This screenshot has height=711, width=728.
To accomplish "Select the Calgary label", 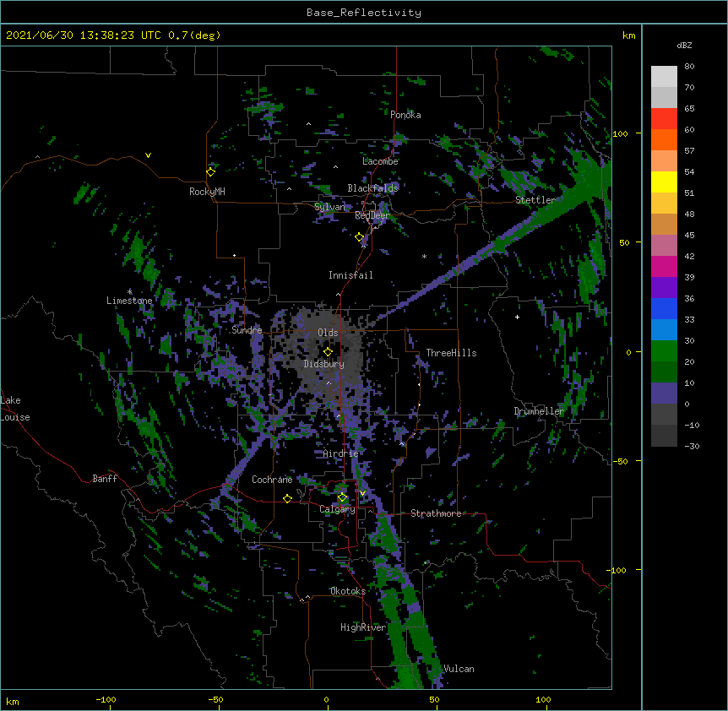I will 338,509.
